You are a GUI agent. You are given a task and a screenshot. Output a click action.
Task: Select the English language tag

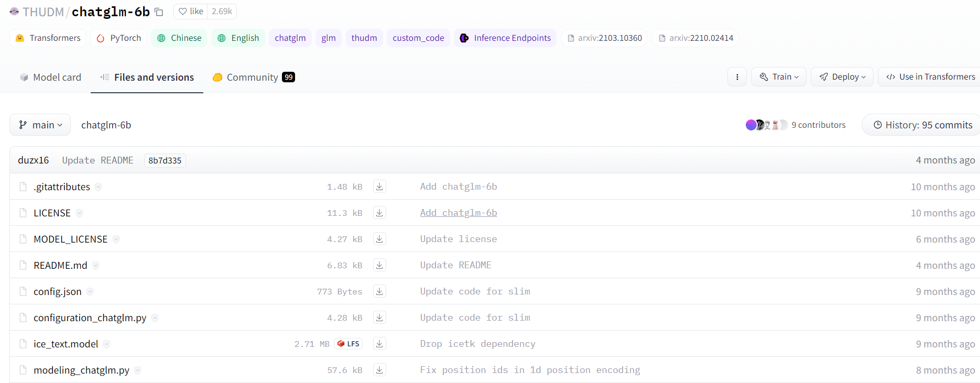[238, 38]
